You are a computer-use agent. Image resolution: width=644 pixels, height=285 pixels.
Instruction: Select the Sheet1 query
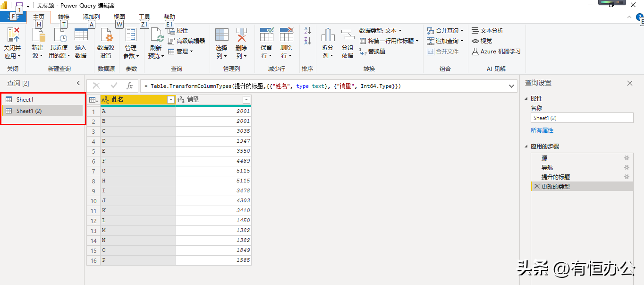42,100
